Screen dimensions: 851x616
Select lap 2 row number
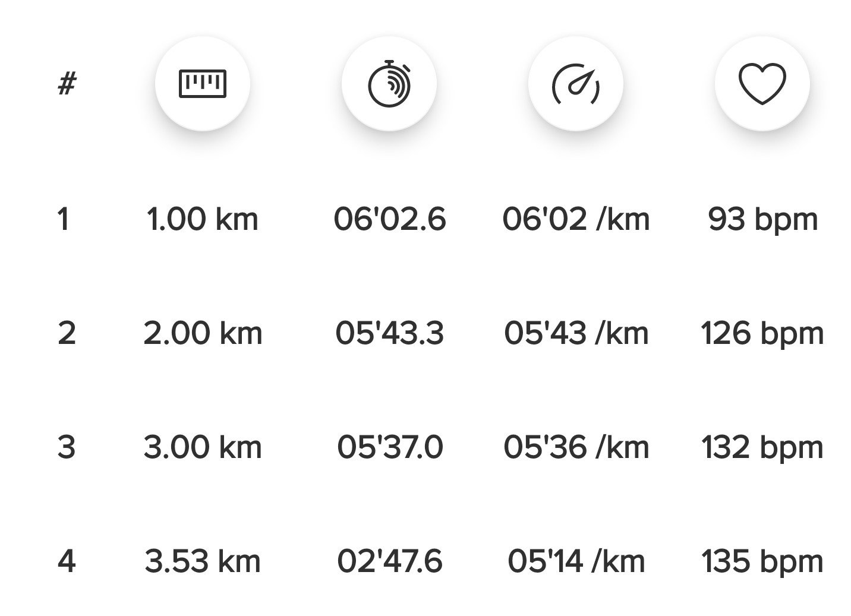coord(67,333)
